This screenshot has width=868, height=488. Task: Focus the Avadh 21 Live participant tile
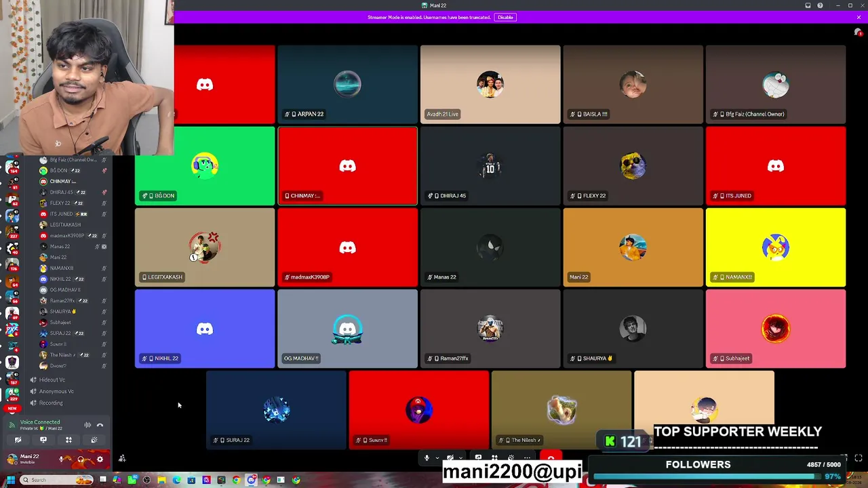490,85
